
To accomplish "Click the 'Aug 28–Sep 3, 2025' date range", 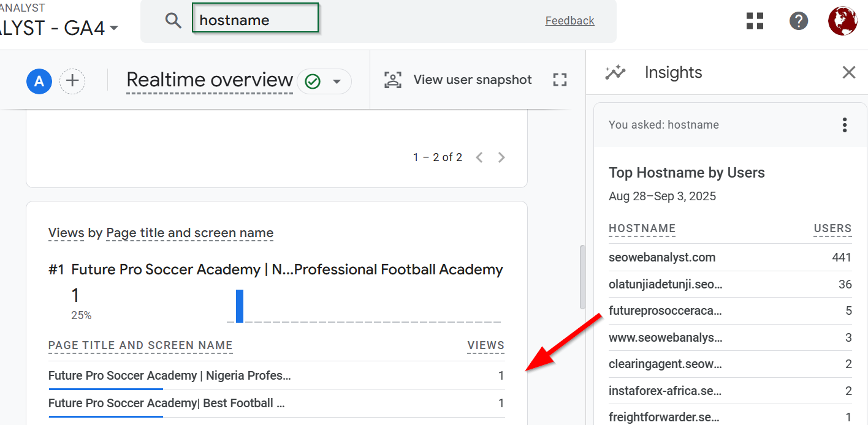I will (x=663, y=197).
